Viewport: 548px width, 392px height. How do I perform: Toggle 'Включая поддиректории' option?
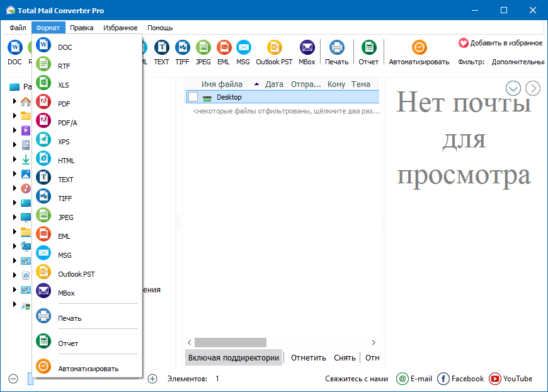[233, 357]
